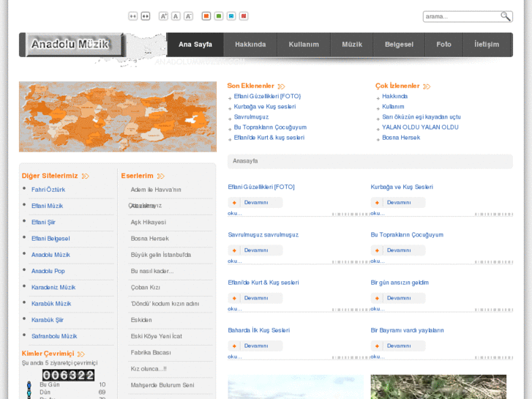Click the wide page width icon
Image resolution: width=532 pixels, height=399 pixels.
point(146,16)
